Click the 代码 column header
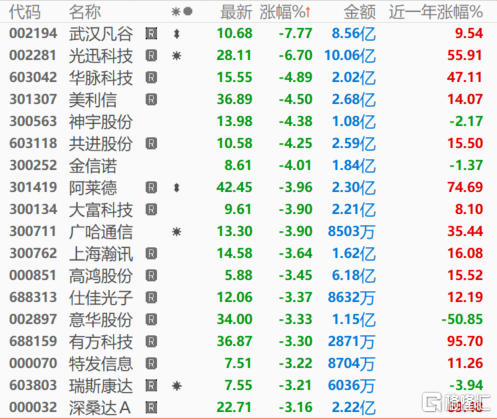Image resolution: width=497 pixels, height=419 pixels. pos(25,12)
